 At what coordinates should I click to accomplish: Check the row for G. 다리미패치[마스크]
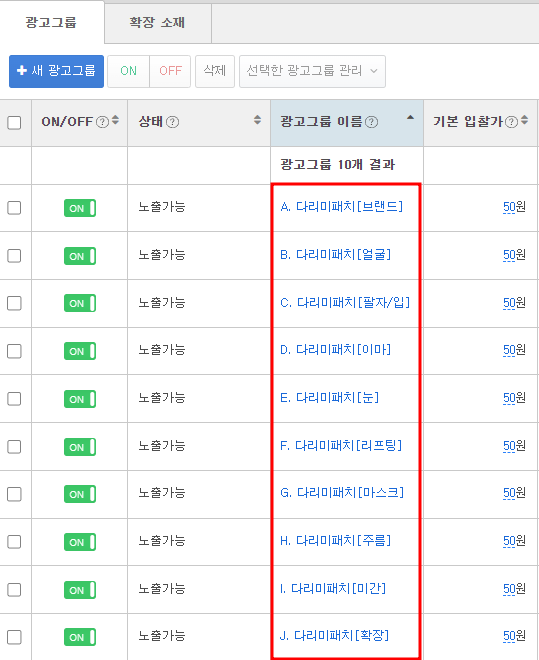14,494
